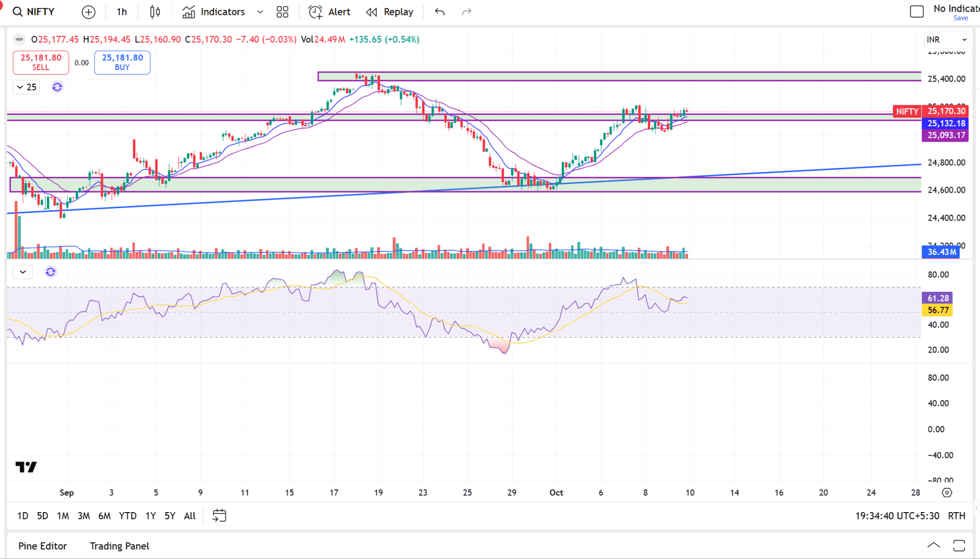980x559 pixels.
Task: Set the chart range to 1M
Action: pyautogui.click(x=63, y=516)
